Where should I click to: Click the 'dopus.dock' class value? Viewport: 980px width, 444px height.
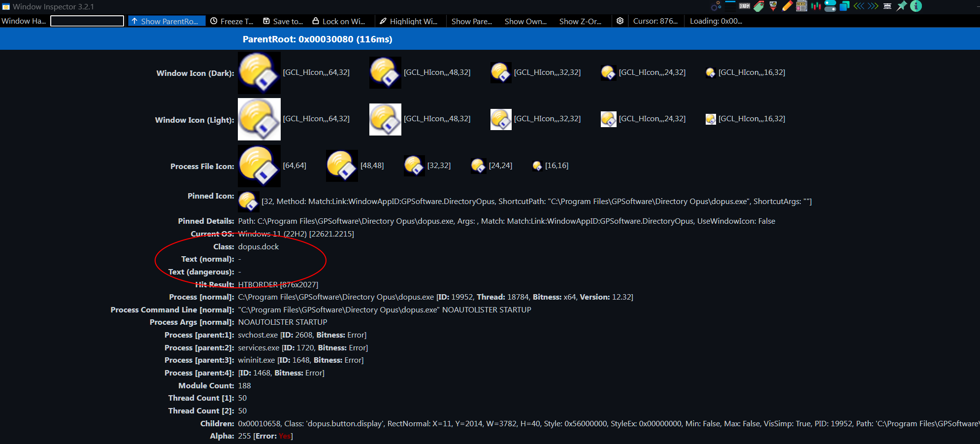(258, 246)
